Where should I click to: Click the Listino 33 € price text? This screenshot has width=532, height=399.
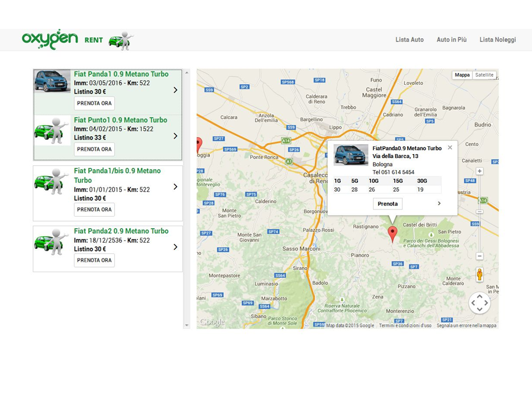[90, 138]
